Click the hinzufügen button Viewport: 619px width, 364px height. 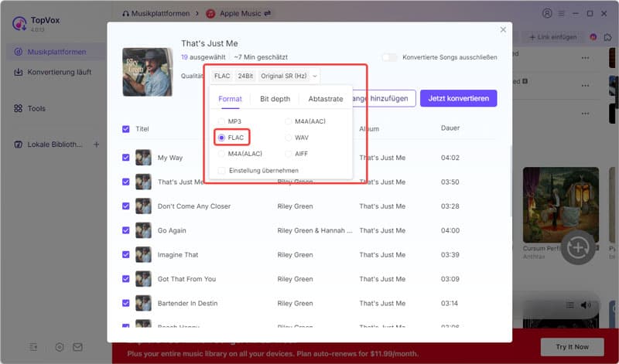pos(384,99)
